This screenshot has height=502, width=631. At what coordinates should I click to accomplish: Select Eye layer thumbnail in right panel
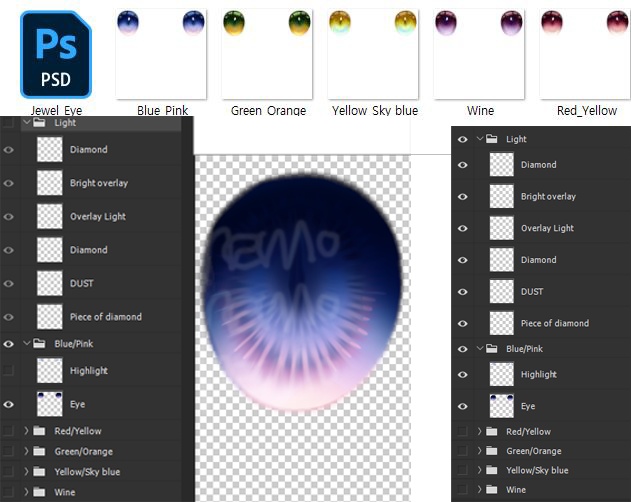502,406
